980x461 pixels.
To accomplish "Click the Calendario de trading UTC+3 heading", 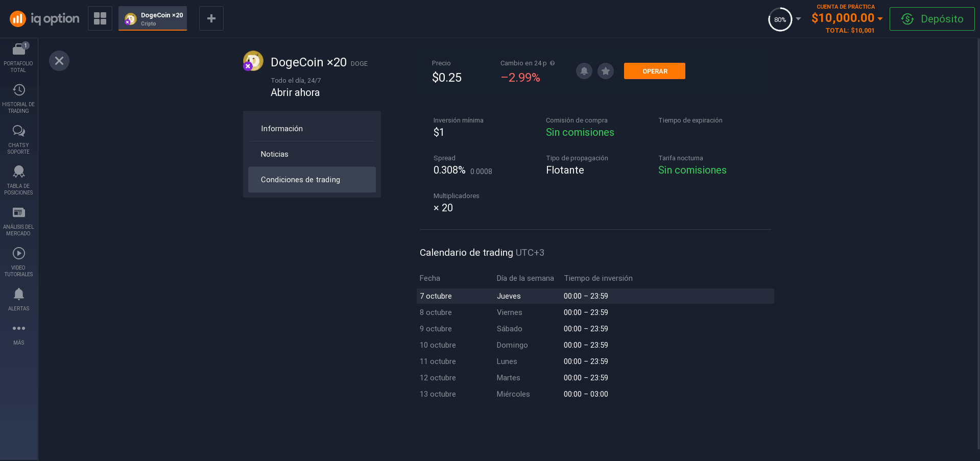I will [482, 253].
